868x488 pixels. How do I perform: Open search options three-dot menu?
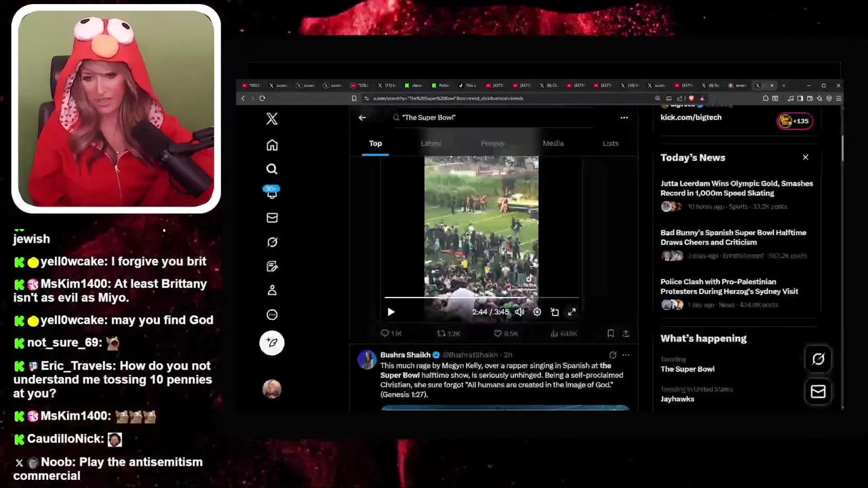(624, 117)
